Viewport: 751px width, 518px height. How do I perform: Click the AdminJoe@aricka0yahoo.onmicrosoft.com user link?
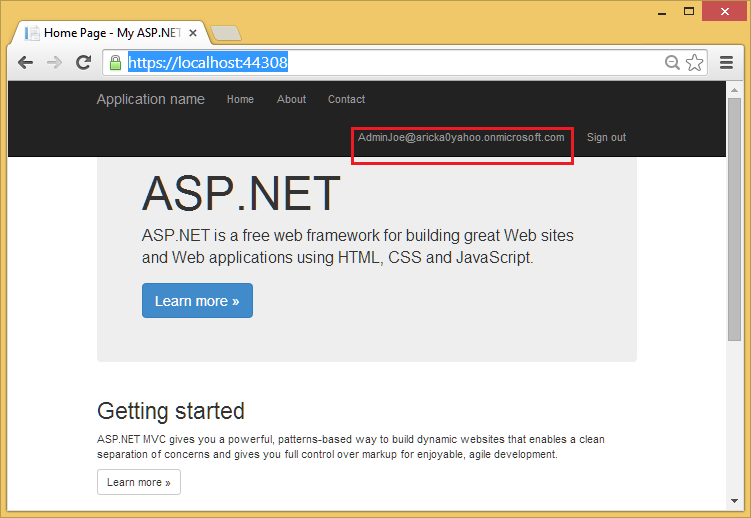(461, 137)
